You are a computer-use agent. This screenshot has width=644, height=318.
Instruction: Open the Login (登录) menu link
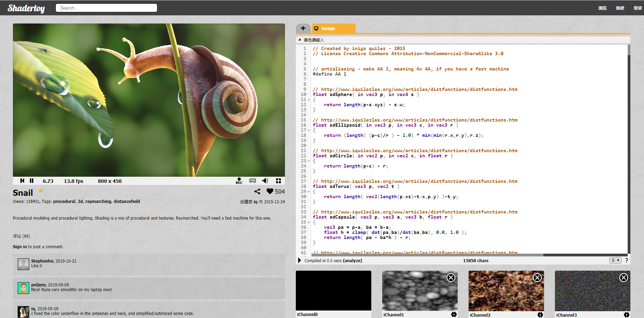point(638,8)
